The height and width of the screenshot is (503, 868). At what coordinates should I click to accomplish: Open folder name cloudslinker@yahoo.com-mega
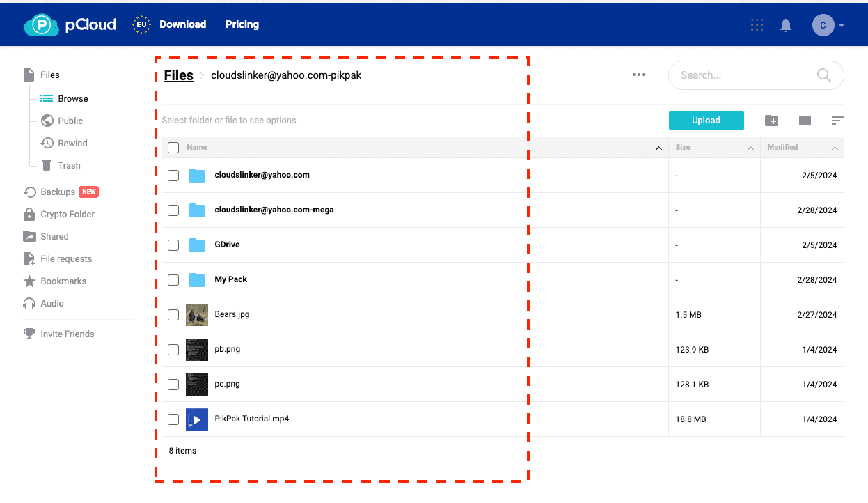274,210
